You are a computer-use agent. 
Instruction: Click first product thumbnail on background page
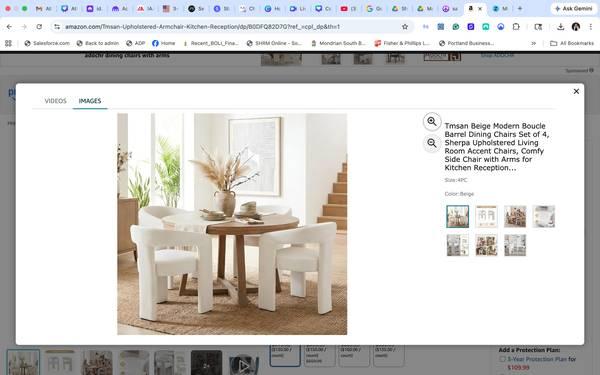click(23, 362)
